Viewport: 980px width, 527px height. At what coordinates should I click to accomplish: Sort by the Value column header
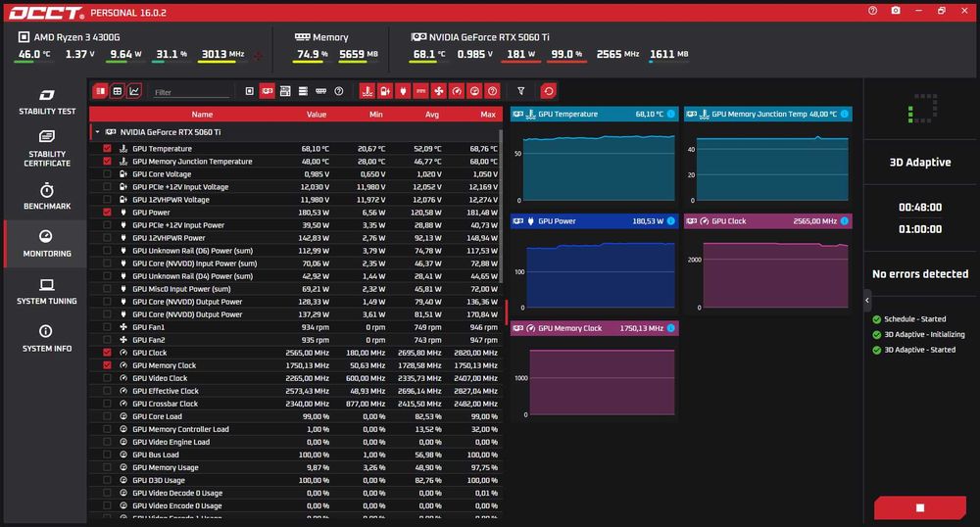317,115
